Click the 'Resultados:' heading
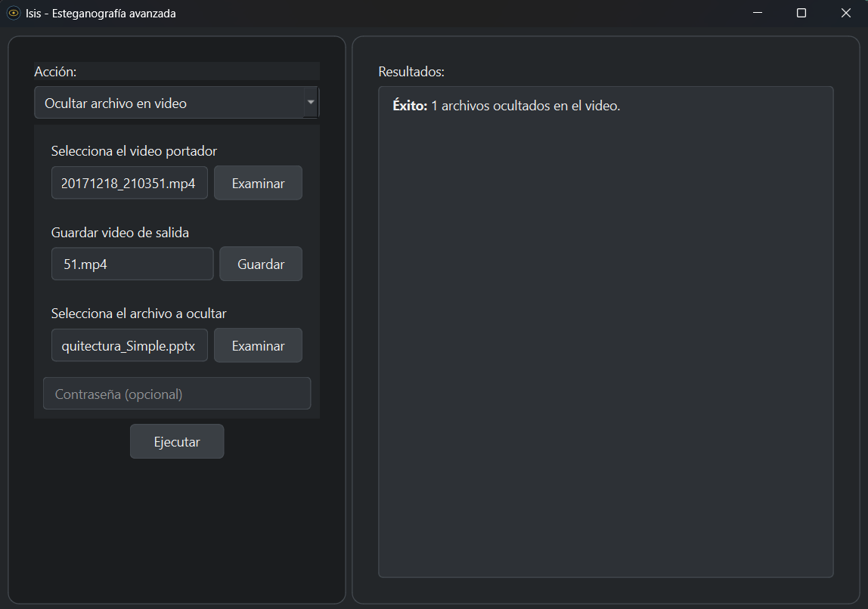The width and height of the screenshot is (868, 609). click(x=411, y=72)
